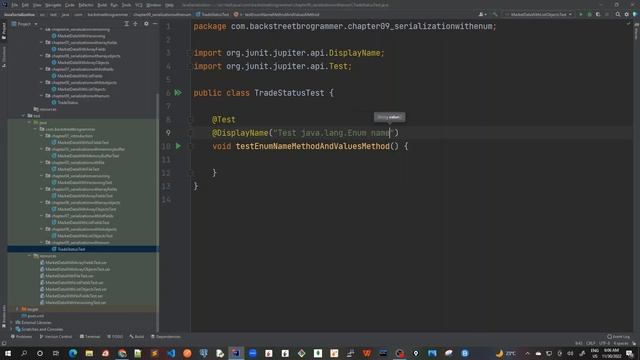Open IDE settings gear in toolbar
This screenshot has width=640, height=360.
(627, 14)
